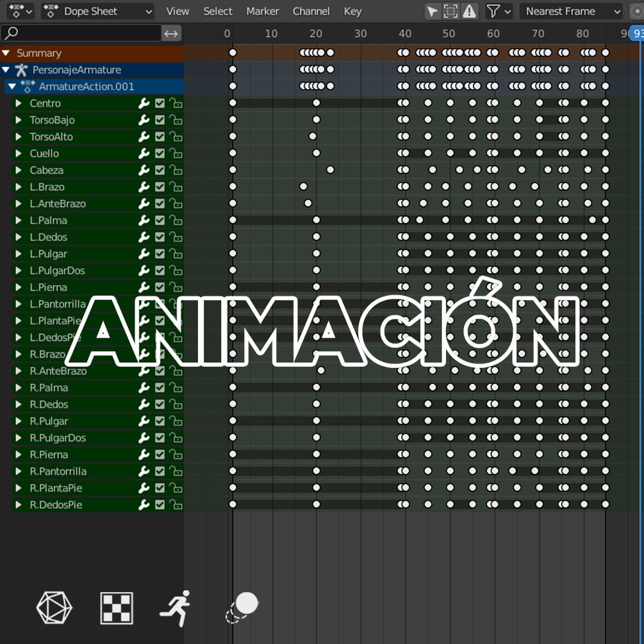644x644 pixels.
Task: Select the Cabeza keyframe near frame 23
Action: [330, 170]
